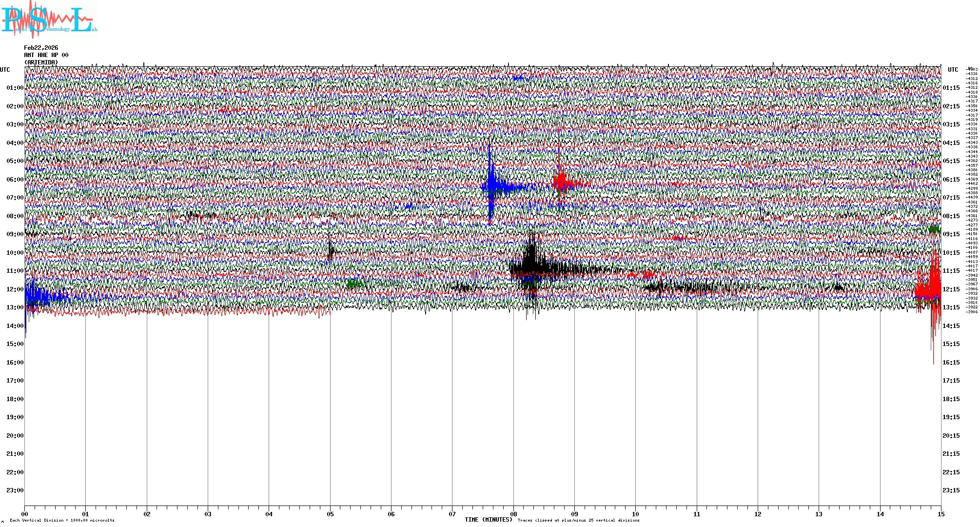This screenshot has width=980, height=527.
Task: Click the AMT HHE HP 00 station text
Action: point(46,55)
